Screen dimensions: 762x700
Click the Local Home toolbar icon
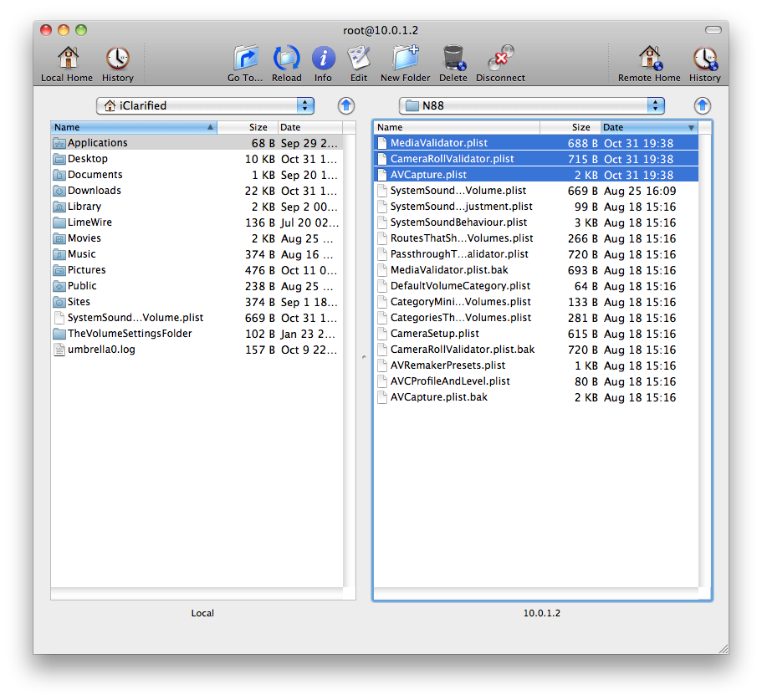(67, 59)
